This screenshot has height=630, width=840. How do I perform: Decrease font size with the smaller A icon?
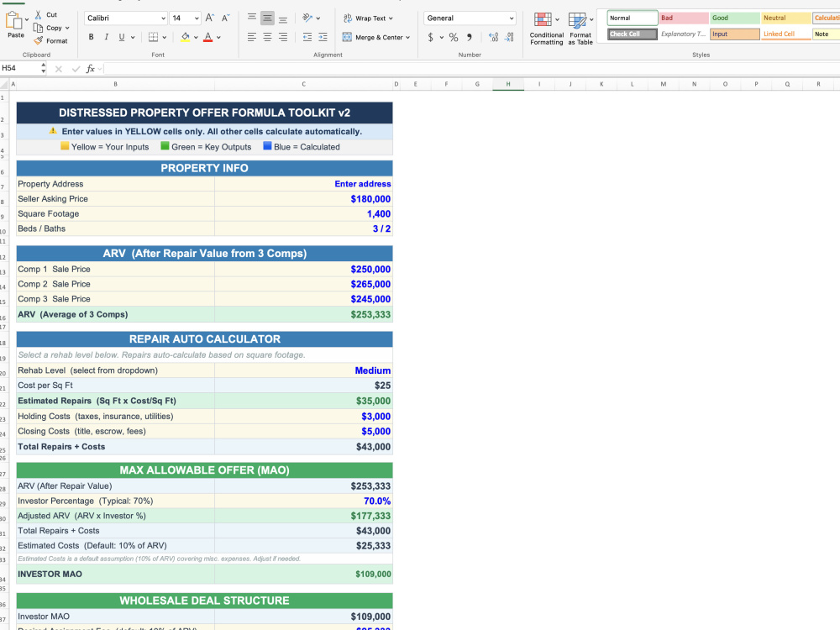(225, 18)
